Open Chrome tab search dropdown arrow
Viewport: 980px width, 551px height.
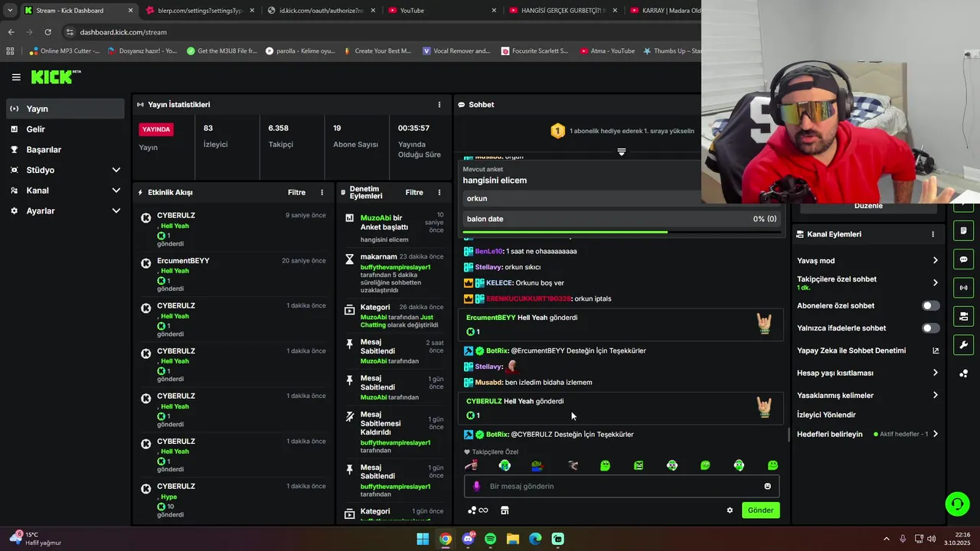[x=10, y=11]
